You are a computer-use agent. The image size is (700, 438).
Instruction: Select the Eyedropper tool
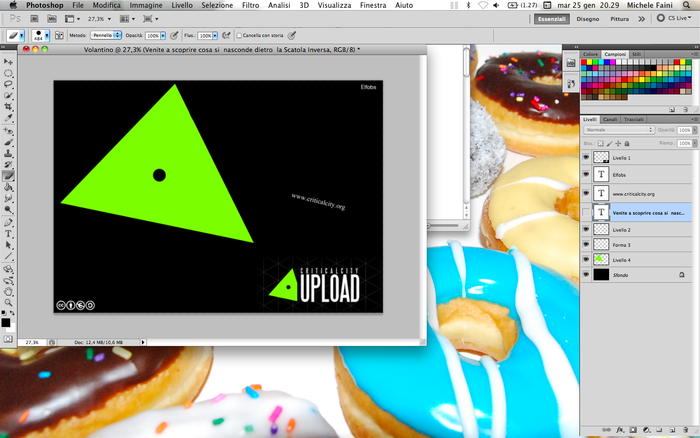pos(8,117)
